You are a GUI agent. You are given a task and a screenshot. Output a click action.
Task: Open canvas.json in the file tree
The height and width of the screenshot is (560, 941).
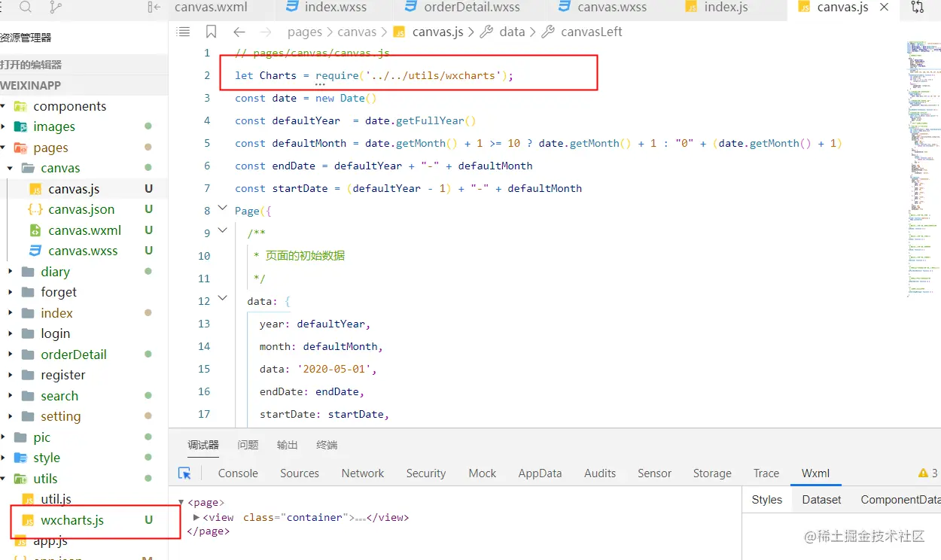point(81,209)
